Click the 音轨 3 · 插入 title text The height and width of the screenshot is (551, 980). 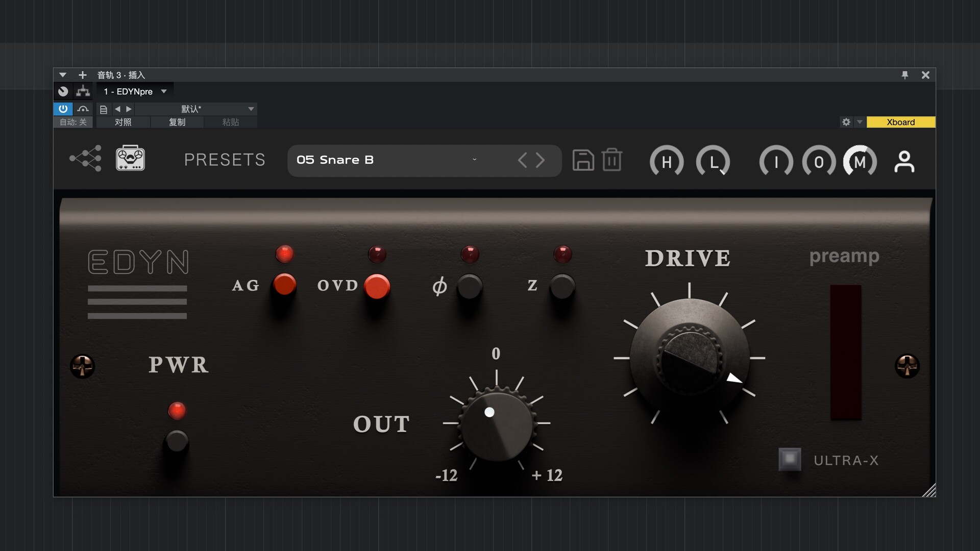121,75
